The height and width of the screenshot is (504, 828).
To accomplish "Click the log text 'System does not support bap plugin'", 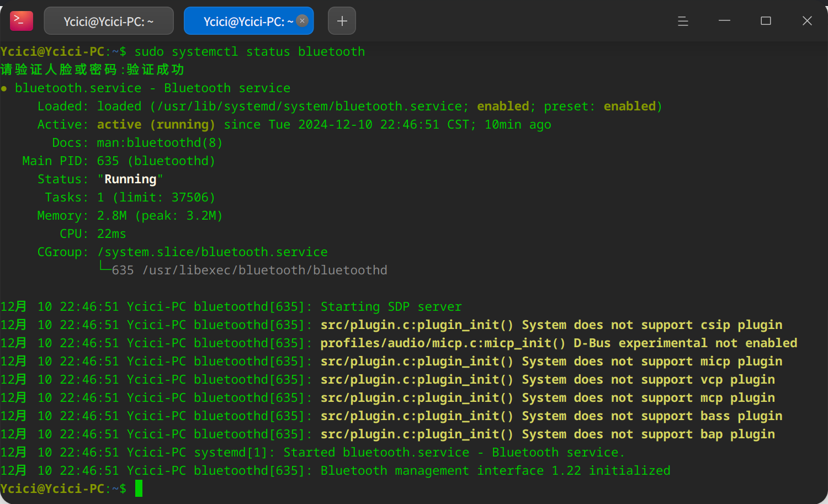I will [x=648, y=434].
